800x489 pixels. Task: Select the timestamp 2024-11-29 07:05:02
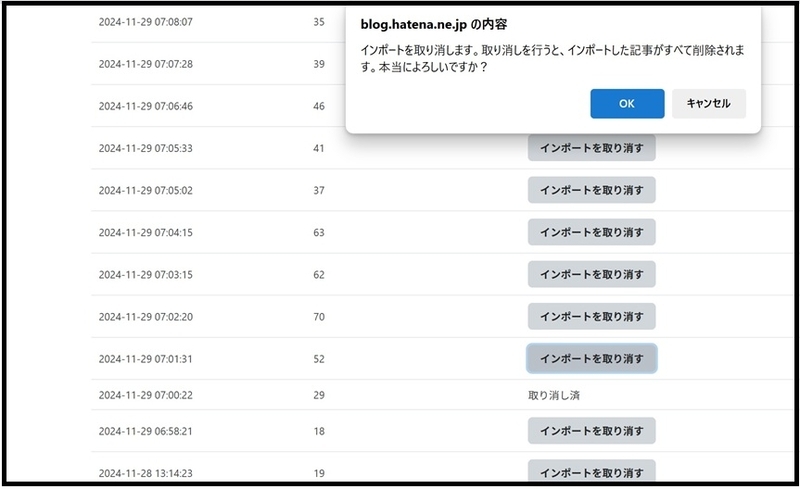145,190
